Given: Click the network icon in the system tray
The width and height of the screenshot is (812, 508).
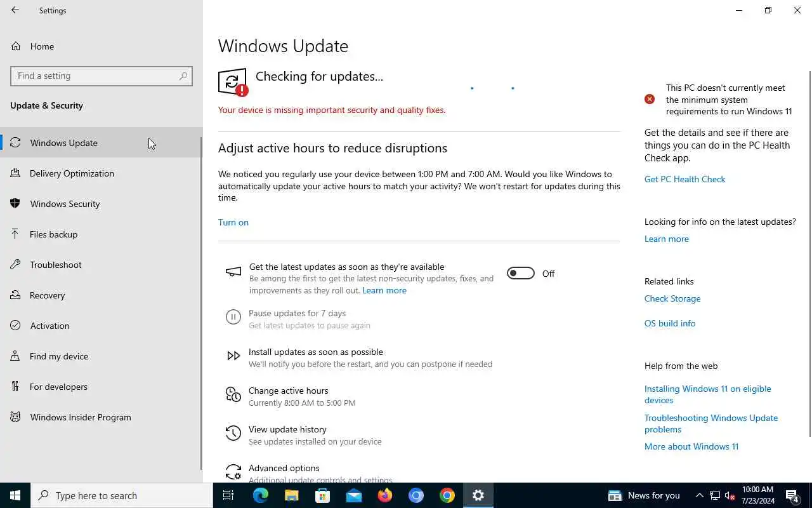Looking at the screenshot, I should click(715, 495).
